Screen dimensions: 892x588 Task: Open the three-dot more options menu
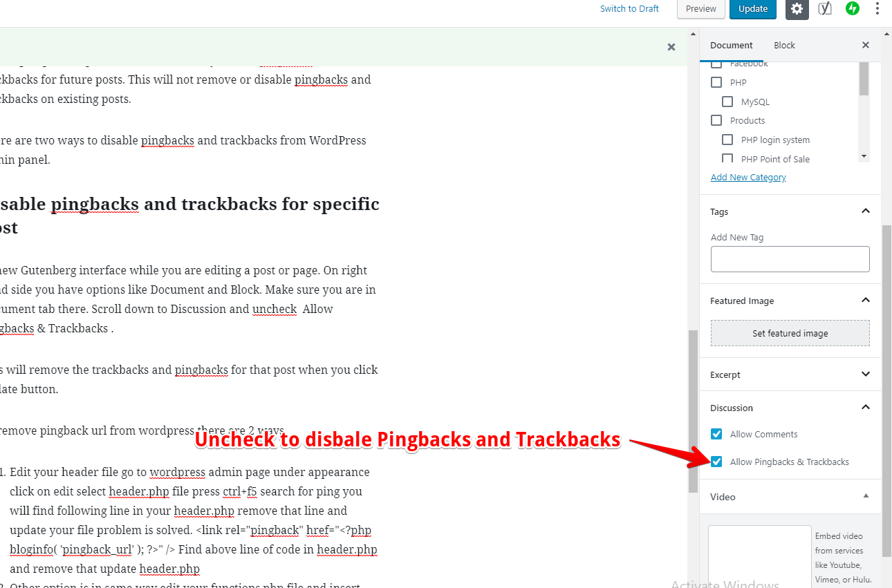[x=877, y=10]
